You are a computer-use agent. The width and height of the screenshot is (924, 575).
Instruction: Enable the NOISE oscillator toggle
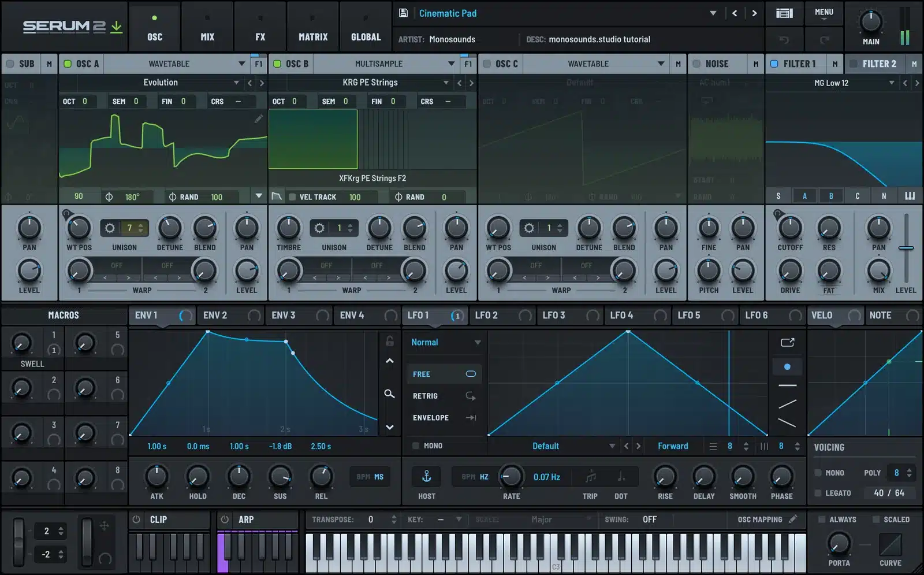pos(696,64)
